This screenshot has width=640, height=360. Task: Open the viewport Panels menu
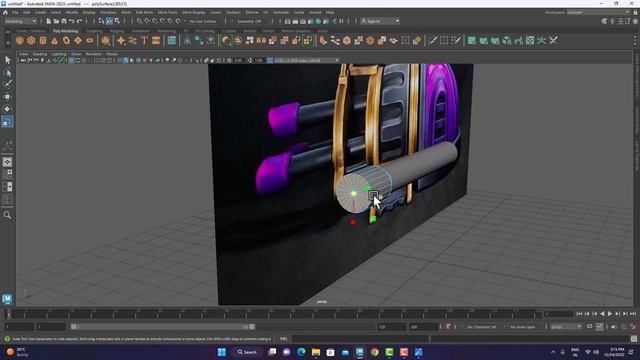[112, 54]
